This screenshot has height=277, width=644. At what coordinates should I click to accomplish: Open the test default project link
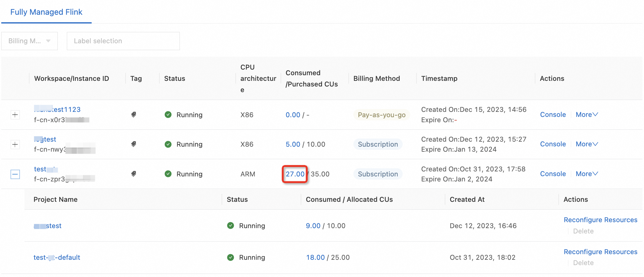[57, 258]
